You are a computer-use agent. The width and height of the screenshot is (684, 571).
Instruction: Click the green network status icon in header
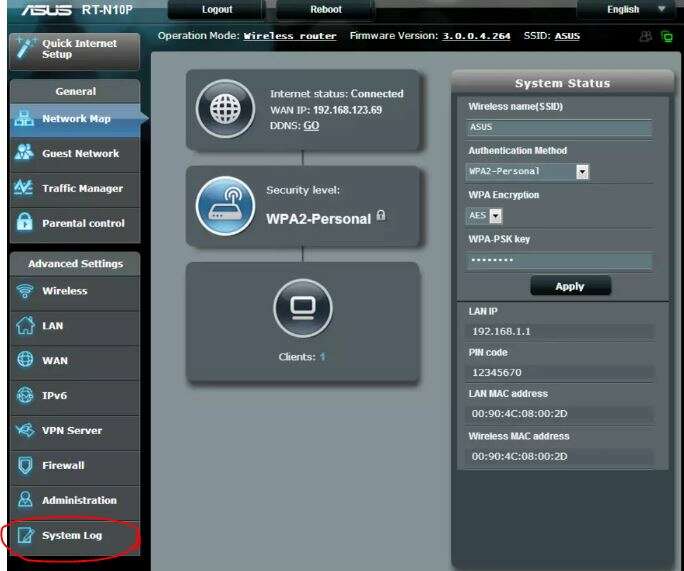(667, 37)
